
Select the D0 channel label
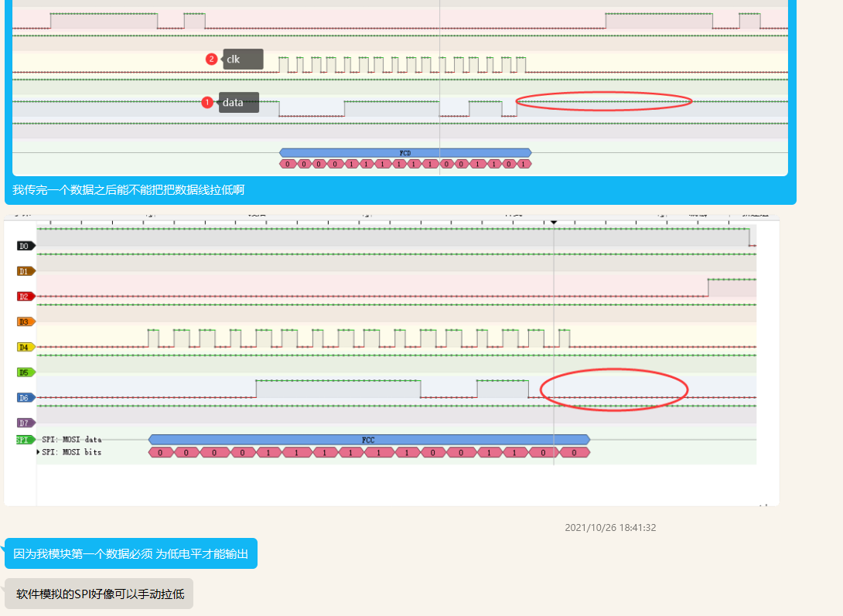pyautogui.click(x=25, y=245)
